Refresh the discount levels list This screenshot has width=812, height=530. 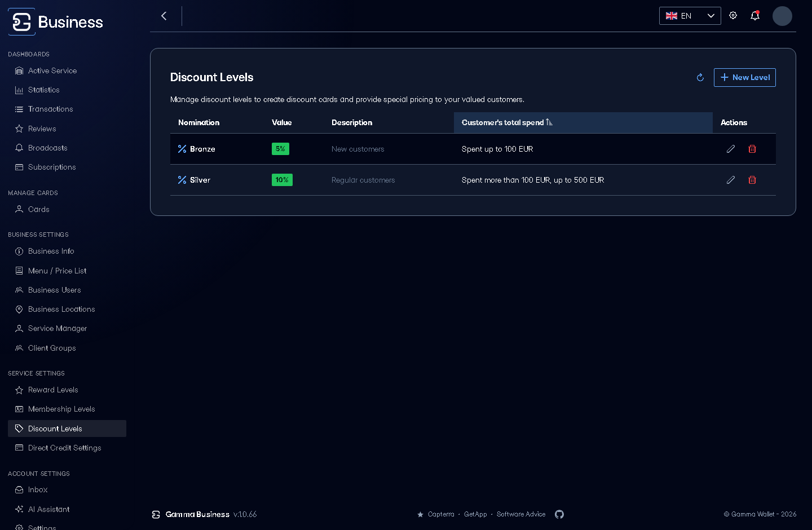coord(700,77)
